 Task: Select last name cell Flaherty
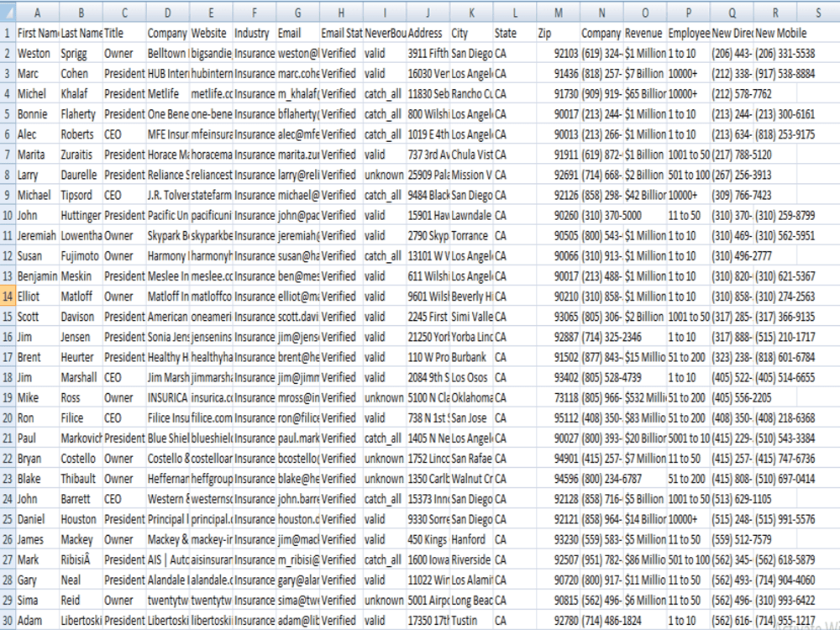(81, 114)
